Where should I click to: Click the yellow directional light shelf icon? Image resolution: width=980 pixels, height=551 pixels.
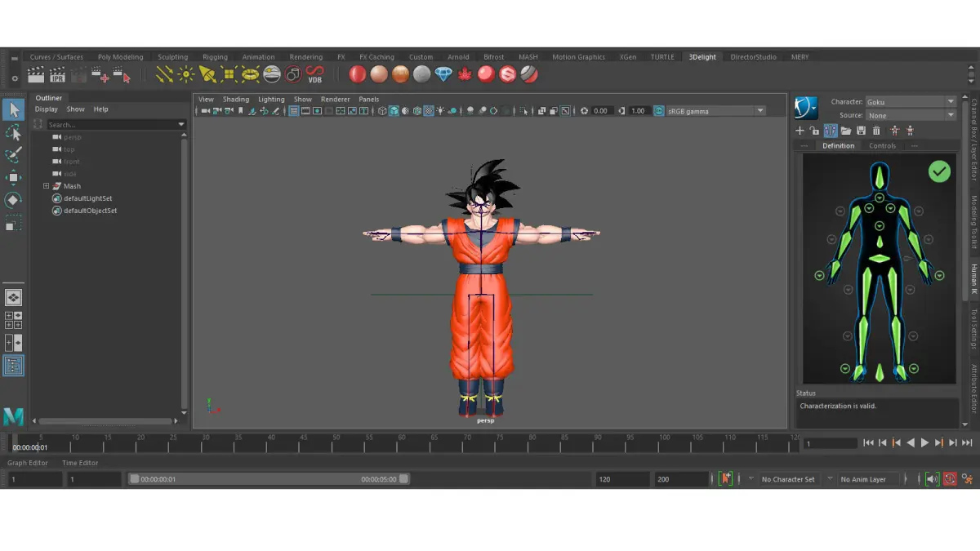pos(165,75)
